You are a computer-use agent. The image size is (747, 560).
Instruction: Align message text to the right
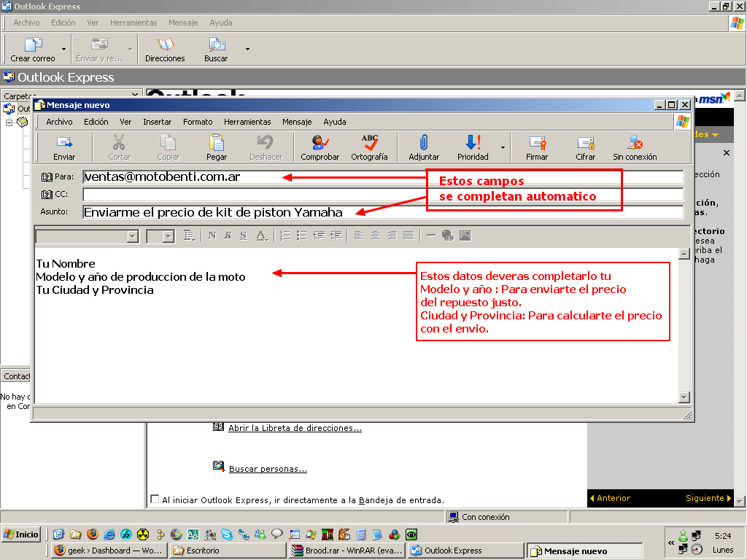(392, 236)
